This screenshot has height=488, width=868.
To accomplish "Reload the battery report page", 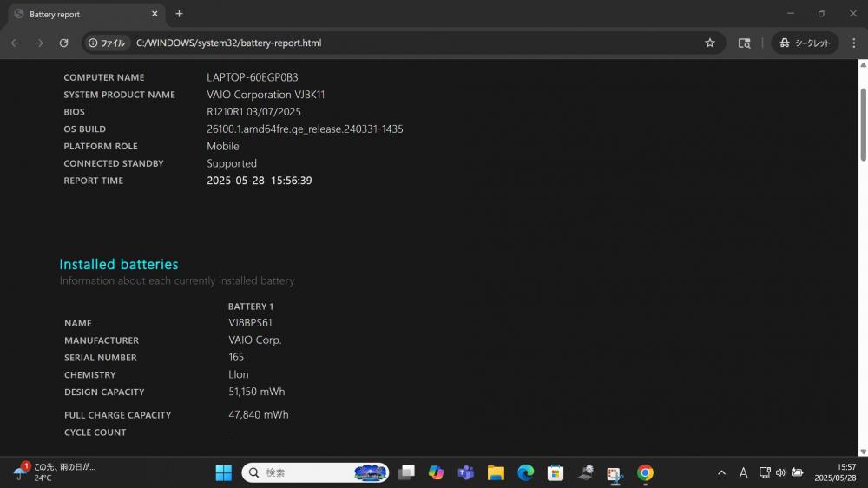I will [63, 43].
